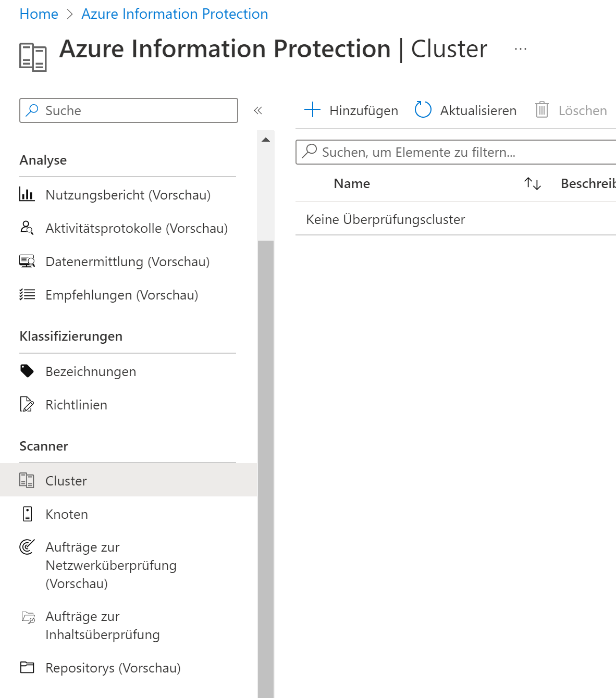Collapse the sidebar with the double chevron
Viewport: 616px width, 698px height.
[x=258, y=110]
